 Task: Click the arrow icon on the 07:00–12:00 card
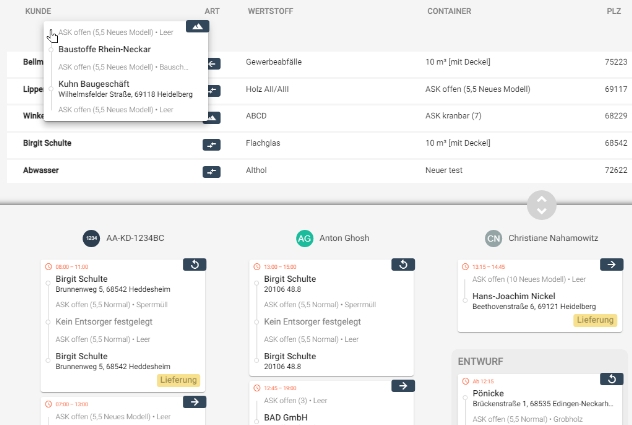195,402
